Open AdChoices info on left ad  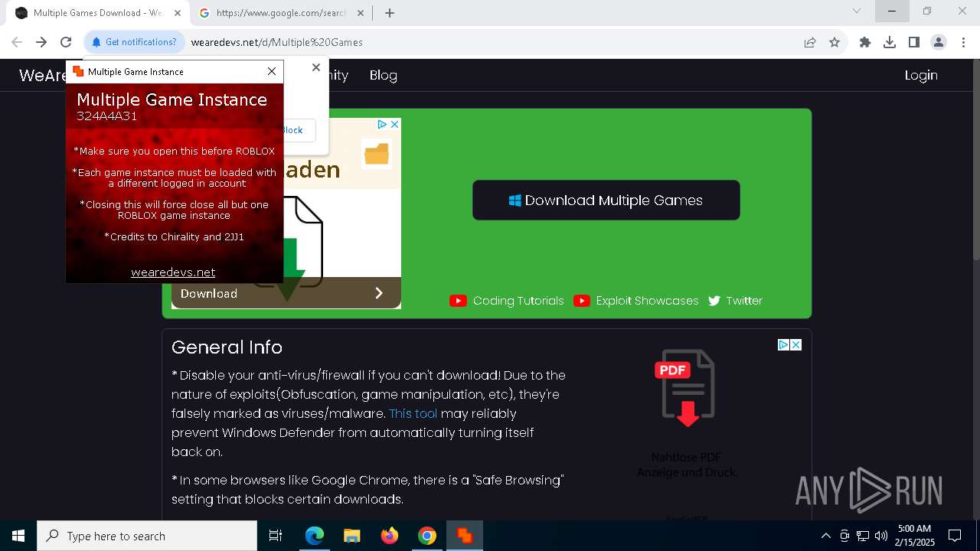click(382, 124)
